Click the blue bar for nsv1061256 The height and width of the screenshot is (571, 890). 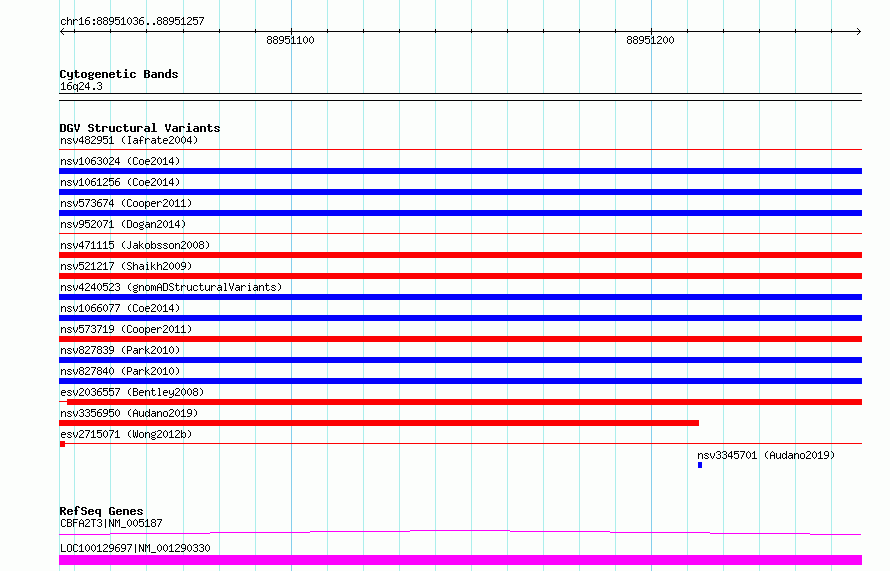460,192
